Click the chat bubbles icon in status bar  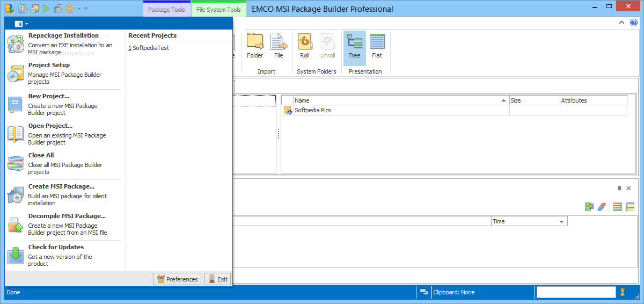[424, 292]
